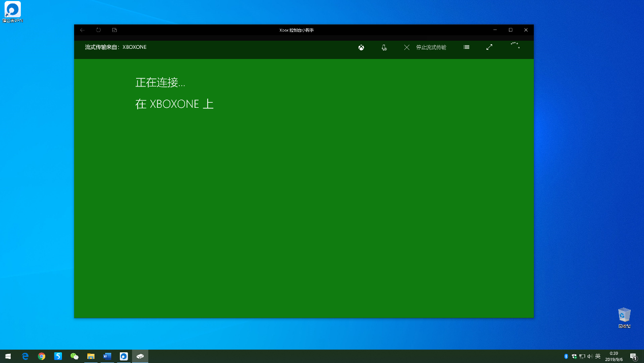Image resolution: width=644 pixels, height=363 pixels.
Task: Click the 在 XBOXONE 上 text
Action: [x=175, y=104]
